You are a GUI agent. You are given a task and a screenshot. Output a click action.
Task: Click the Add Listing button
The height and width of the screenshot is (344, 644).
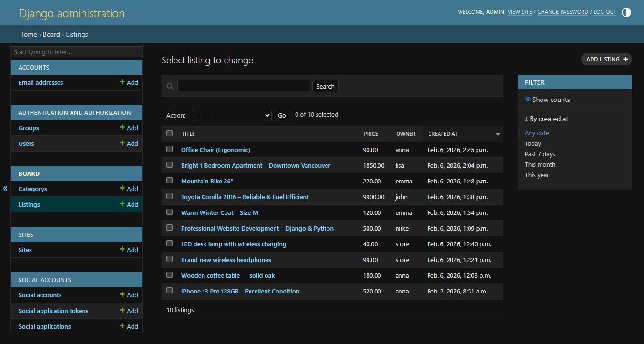click(606, 59)
